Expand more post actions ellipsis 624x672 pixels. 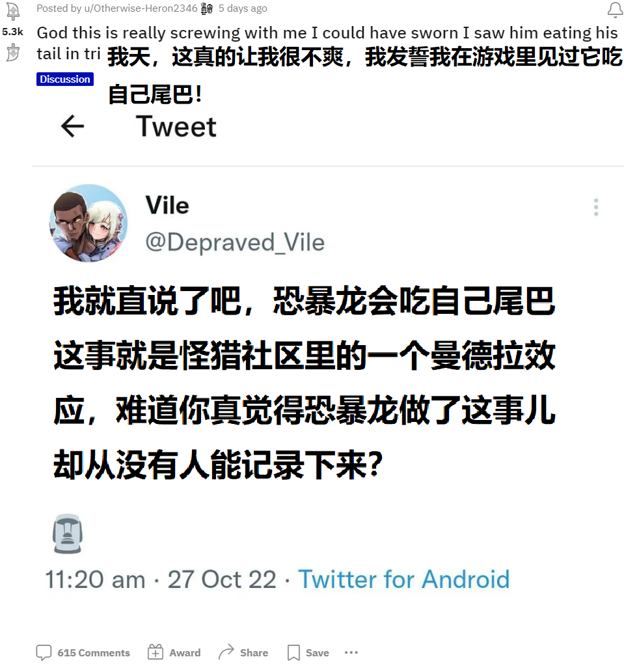click(351, 652)
